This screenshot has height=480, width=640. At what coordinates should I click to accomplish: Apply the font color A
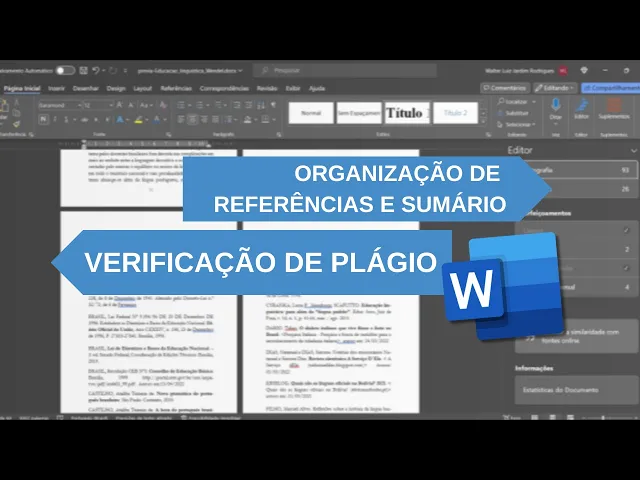coord(157,120)
